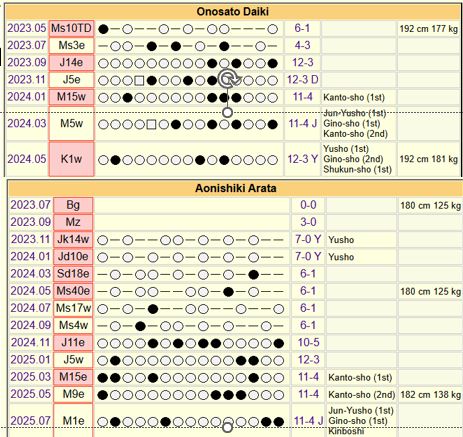Open the 10-5 record link for 2024.11
The width and height of the screenshot is (463, 437).
pos(308,342)
